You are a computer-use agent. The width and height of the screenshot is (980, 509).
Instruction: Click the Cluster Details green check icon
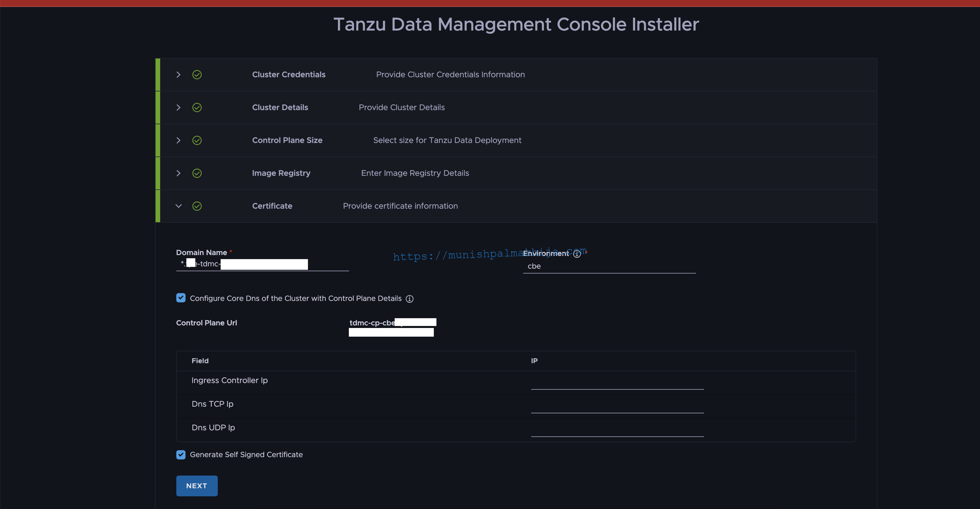tap(197, 107)
